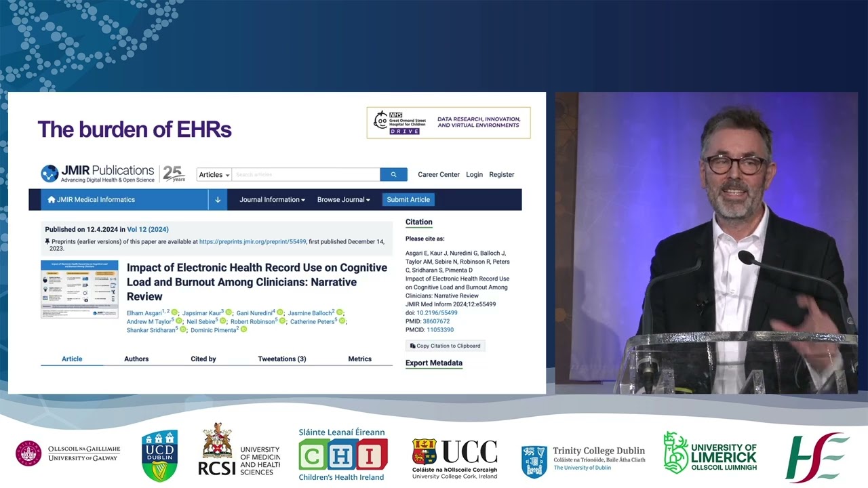Click the Export Metadata heading
The image size is (868, 488).
click(434, 363)
